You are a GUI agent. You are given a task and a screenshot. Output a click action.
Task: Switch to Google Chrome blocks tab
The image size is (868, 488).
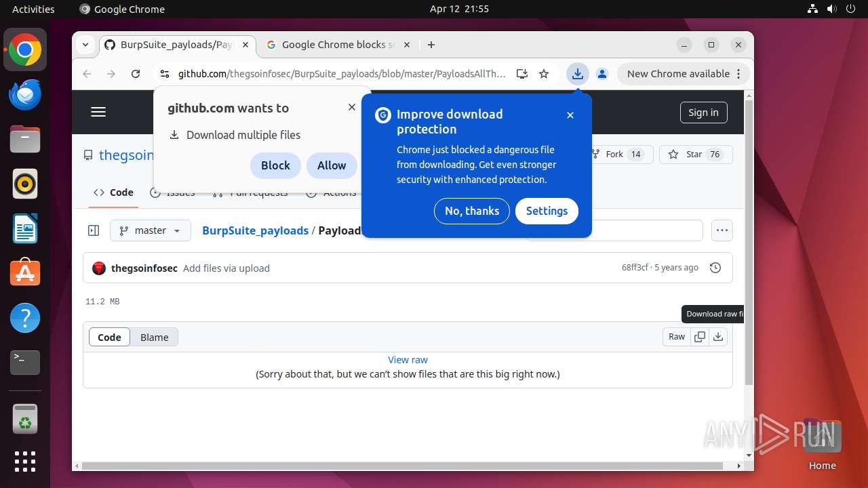[338, 45]
